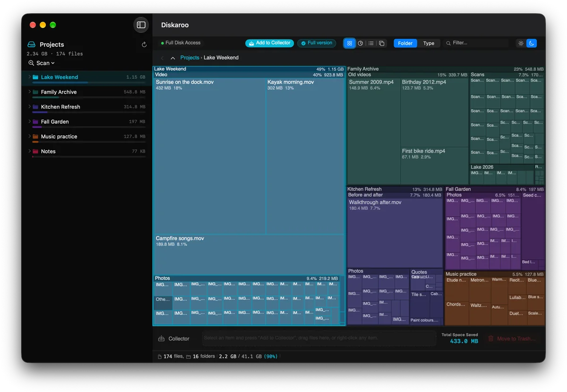
Task: Expand the Family Archive folder row
Action: tap(29, 92)
